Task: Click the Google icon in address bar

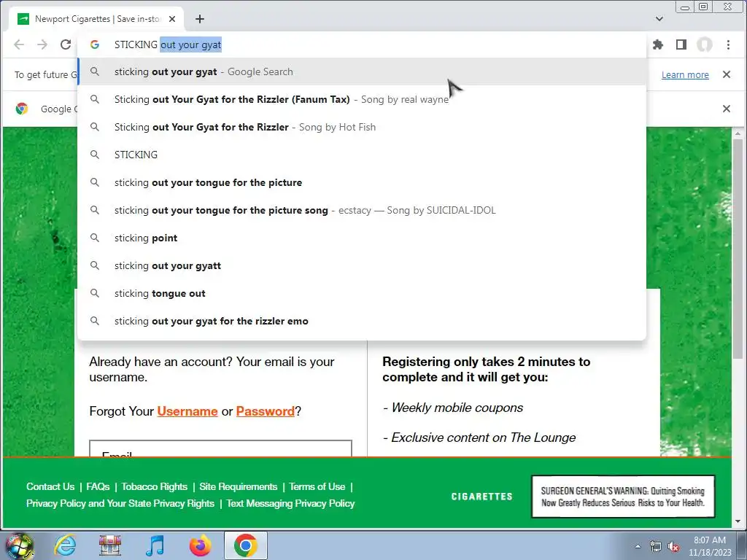Action: coord(95,44)
